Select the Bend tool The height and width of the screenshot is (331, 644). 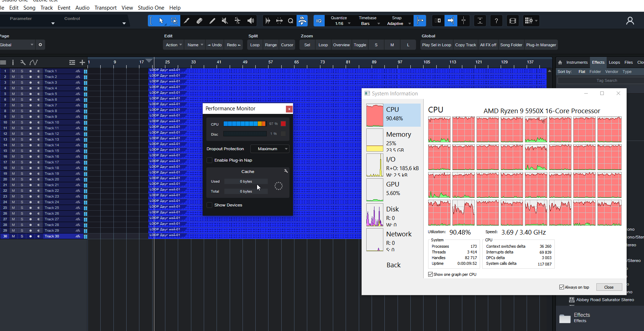tap(238, 21)
